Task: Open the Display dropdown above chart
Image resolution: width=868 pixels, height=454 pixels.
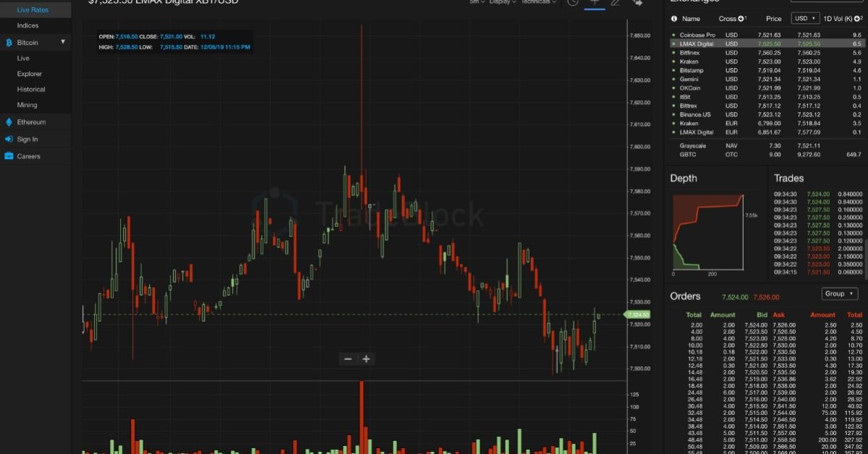Action: (x=502, y=2)
